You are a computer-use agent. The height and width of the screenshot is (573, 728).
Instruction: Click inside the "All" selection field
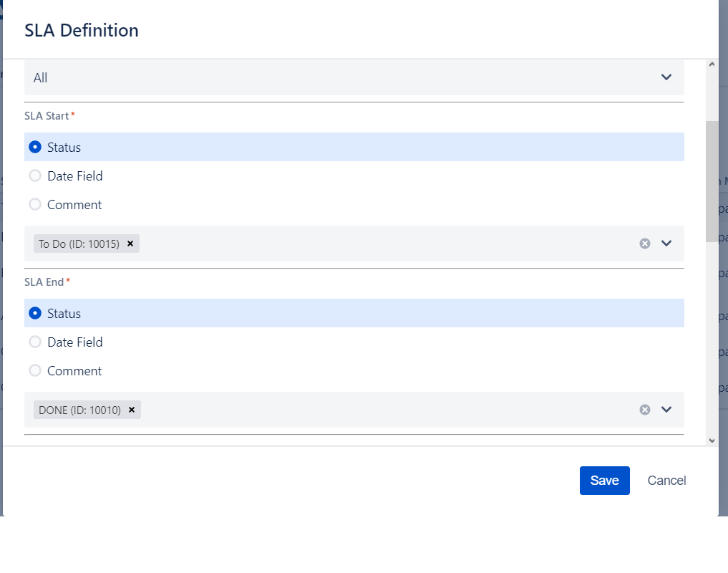(286, 77)
